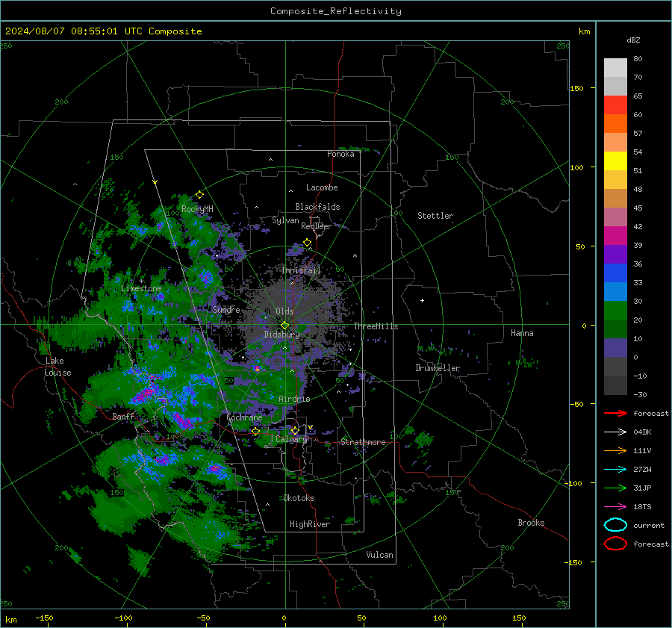
Task: Click the km unit label top right
Action: click(x=585, y=31)
